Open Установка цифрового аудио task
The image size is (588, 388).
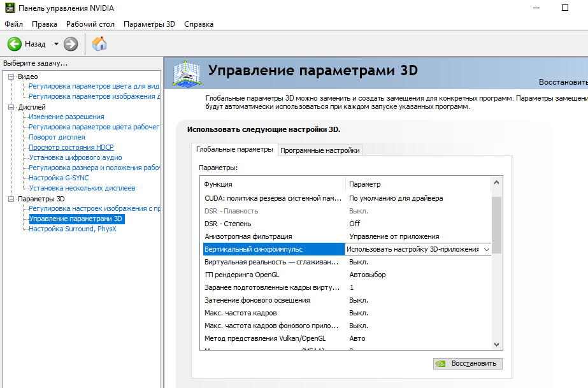(x=75, y=157)
